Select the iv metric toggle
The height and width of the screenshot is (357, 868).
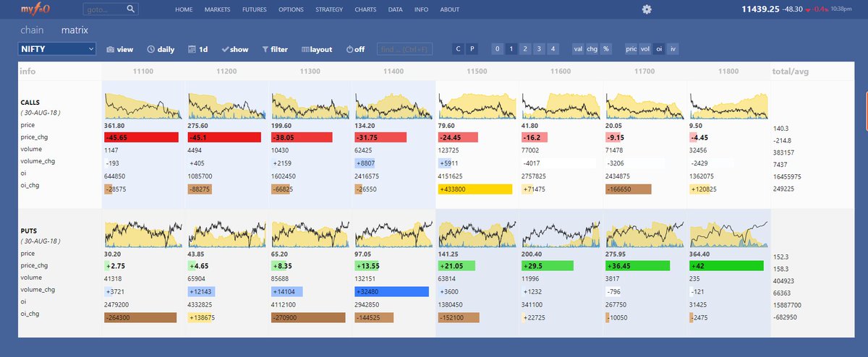point(673,49)
